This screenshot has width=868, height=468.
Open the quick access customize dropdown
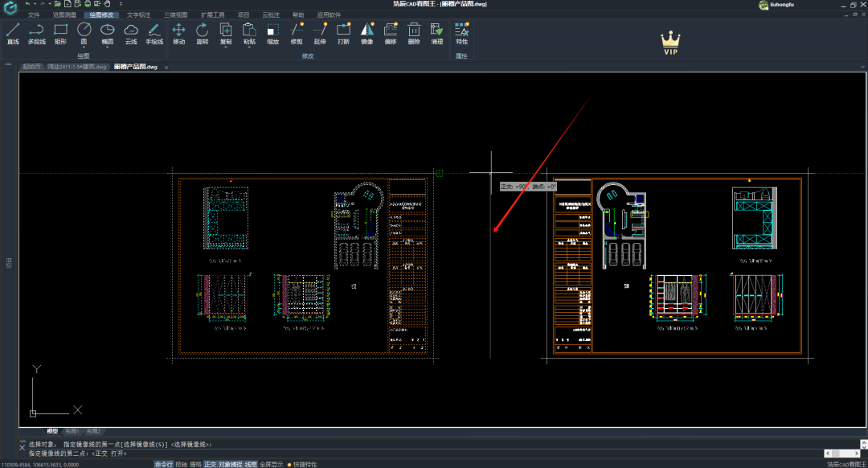pyautogui.click(x=121, y=4)
